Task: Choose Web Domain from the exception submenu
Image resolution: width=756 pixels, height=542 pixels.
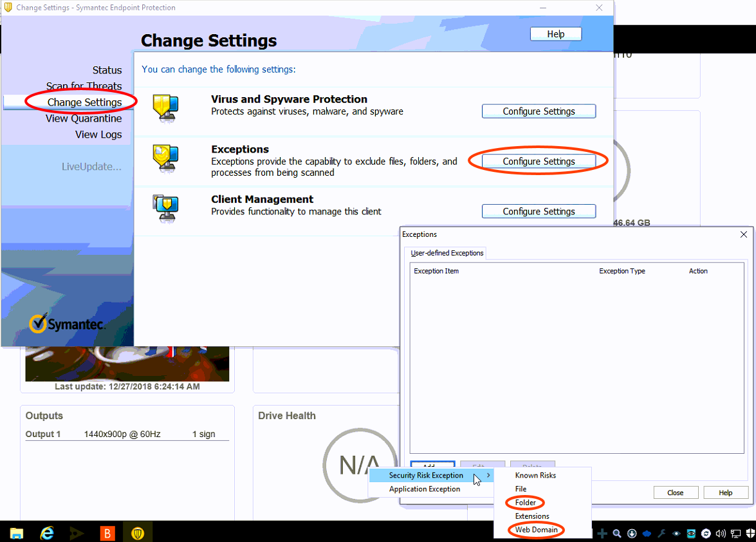Action: click(536, 530)
